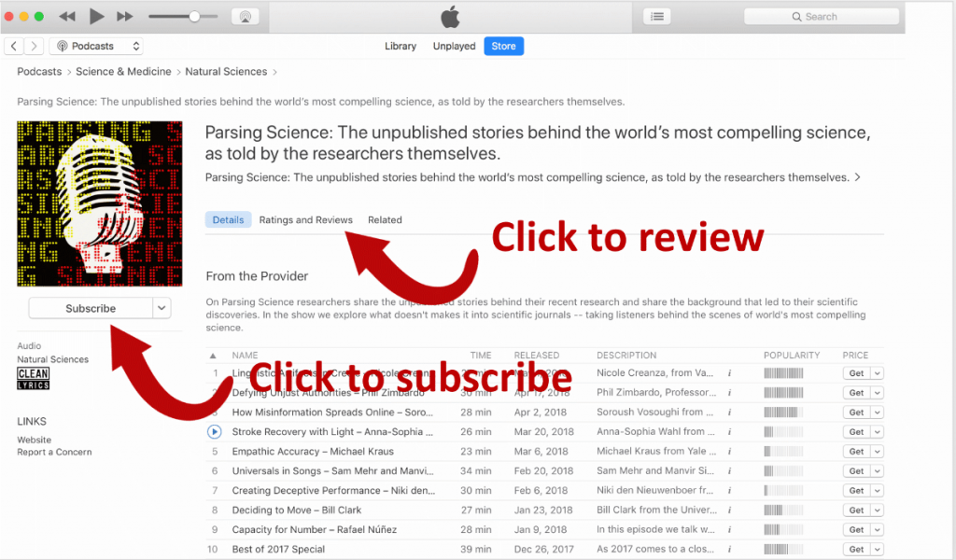Show info icon for Anna-Sophia Wahl description

[x=729, y=431]
